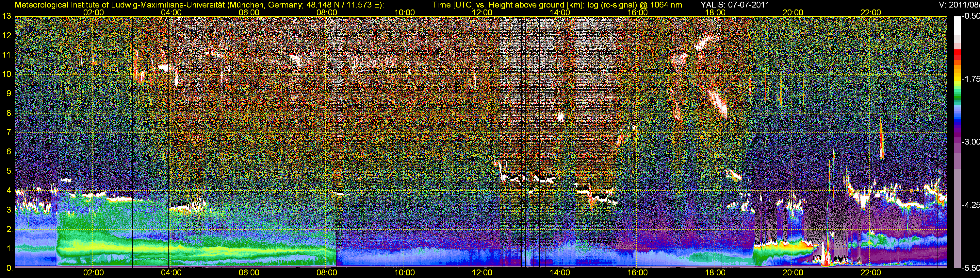Click the 3. km height axis label
This screenshot has height=278, width=980.
(9, 210)
